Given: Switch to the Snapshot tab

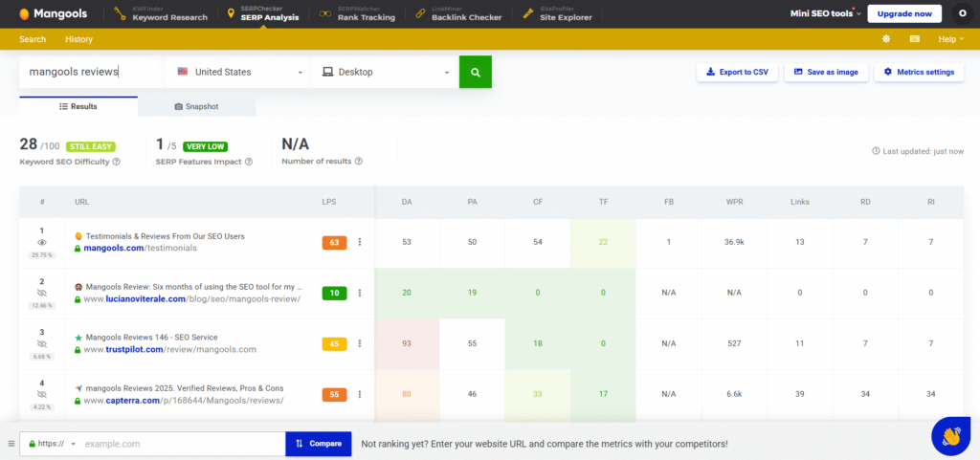Looking at the screenshot, I should [x=197, y=107].
